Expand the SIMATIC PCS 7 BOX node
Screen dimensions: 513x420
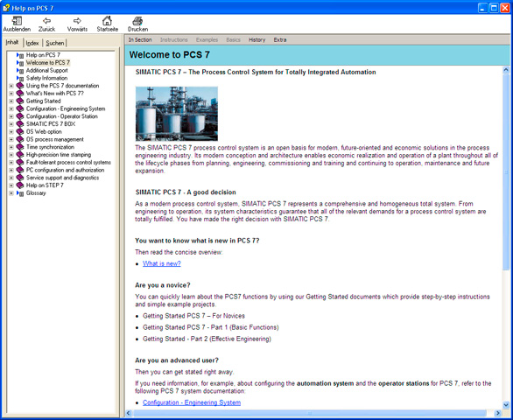pyautogui.click(x=11, y=124)
